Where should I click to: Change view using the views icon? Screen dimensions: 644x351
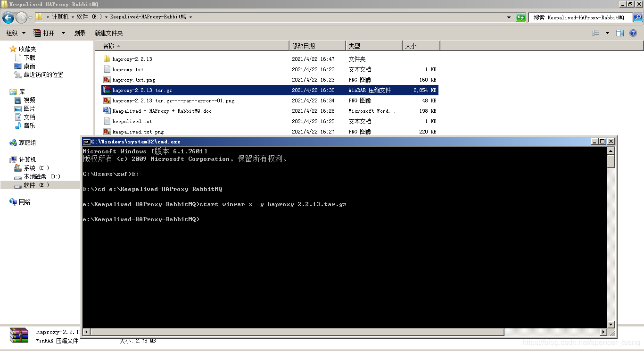596,33
